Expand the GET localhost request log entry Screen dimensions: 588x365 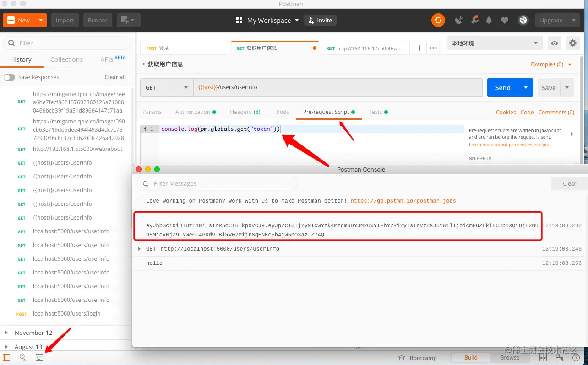tap(140, 249)
